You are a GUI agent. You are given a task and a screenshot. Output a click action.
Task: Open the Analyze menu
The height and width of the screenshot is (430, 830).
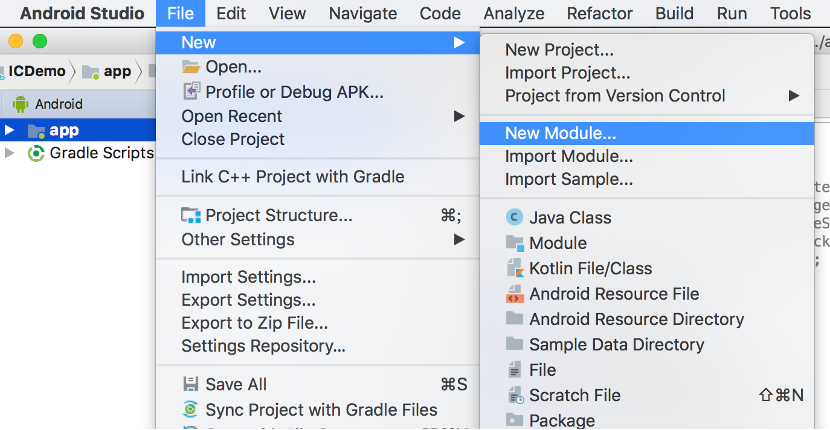[513, 13]
